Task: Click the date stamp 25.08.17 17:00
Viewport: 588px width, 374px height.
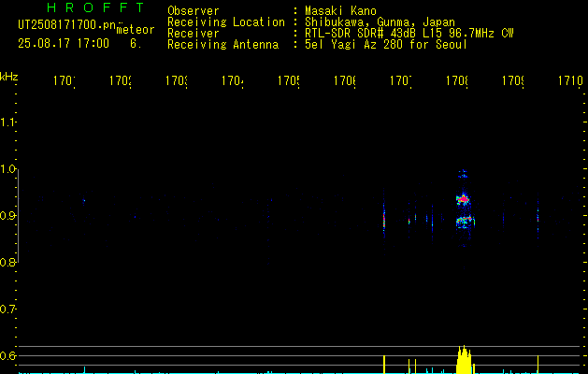Action: point(64,43)
